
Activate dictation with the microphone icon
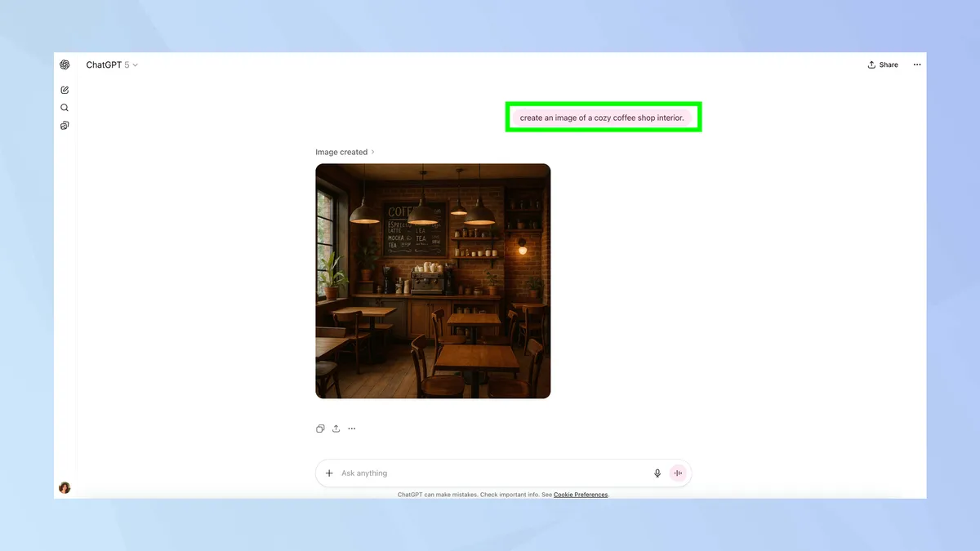[657, 473]
